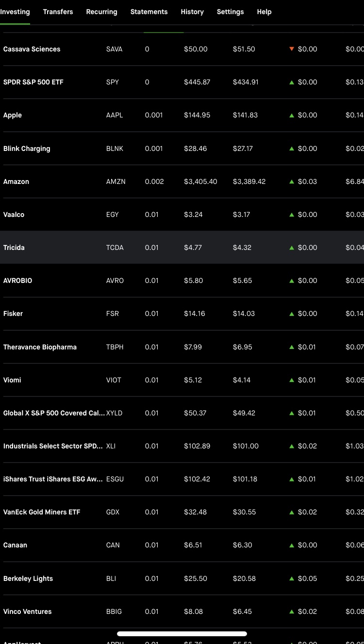Click the Fisker name
Screen dimensions: 364x644
pyautogui.click(x=13, y=314)
